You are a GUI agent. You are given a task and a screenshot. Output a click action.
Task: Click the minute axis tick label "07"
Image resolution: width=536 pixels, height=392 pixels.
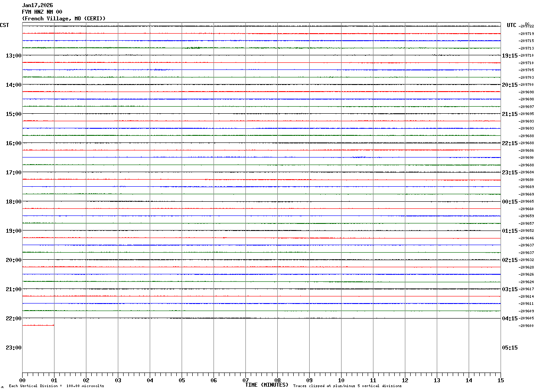tap(245, 380)
